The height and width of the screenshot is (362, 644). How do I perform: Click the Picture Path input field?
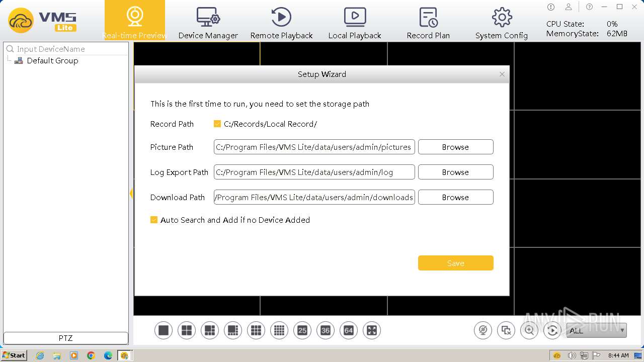314,147
